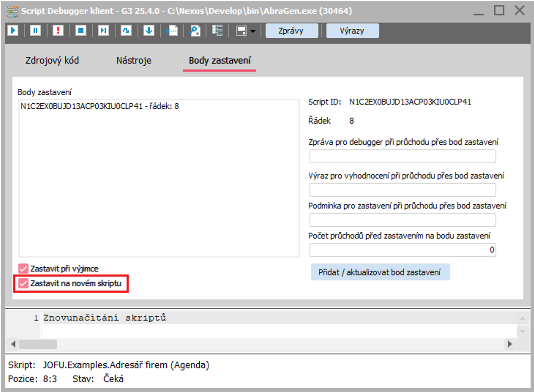Viewport: 534px width, 392px height.
Task: Click 'Přidat / aktualizovat bod zastavení' button
Action: (380, 272)
